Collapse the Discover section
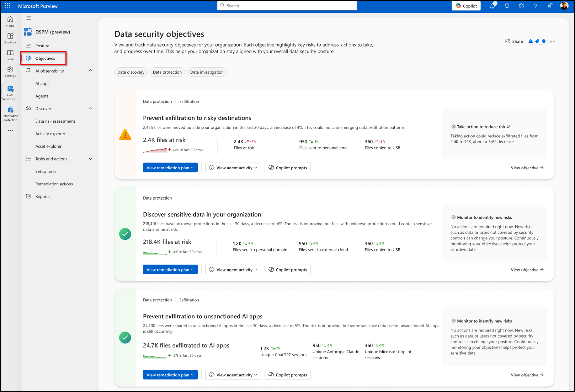Viewport: 575px width, 392px height. [x=90, y=108]
